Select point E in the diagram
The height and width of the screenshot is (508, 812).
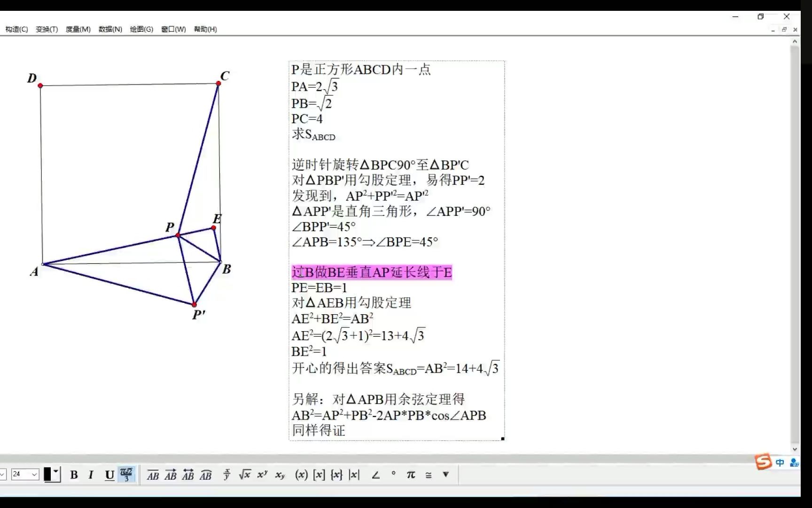(214, 228)
